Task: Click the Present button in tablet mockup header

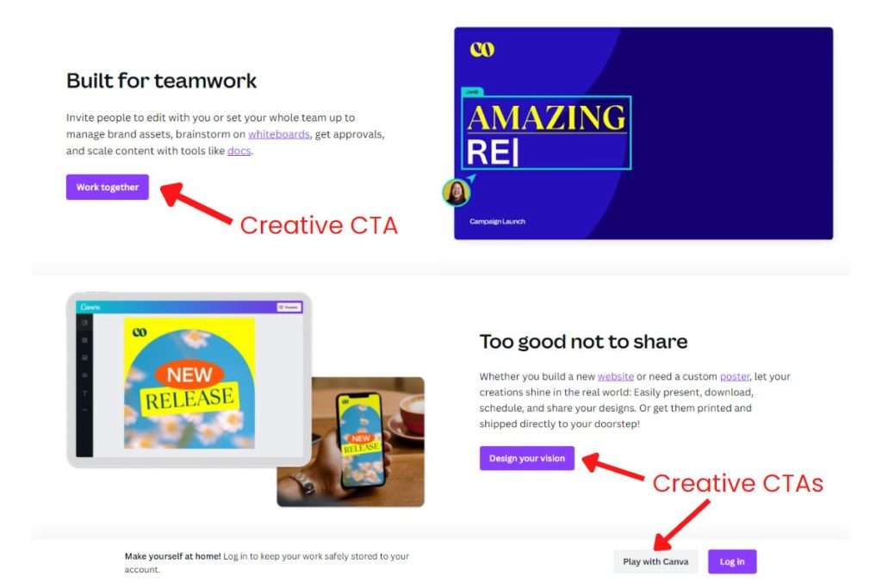Action: tap(289, 307)
